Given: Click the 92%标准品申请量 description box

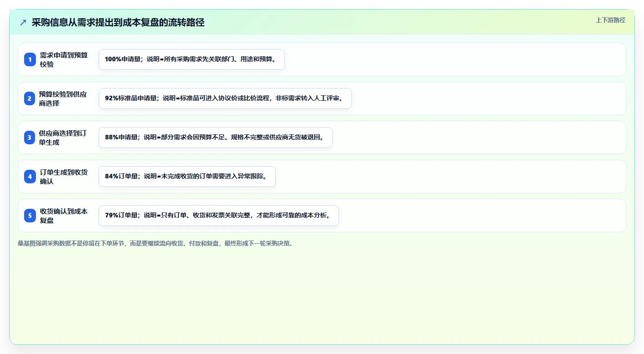Looking at the screenshot, I should coord(225,98).
